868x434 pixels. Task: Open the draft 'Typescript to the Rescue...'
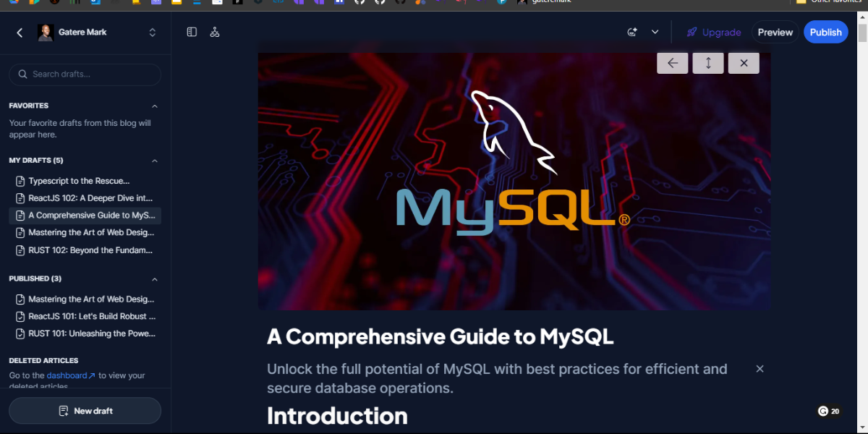click(85, 181)
